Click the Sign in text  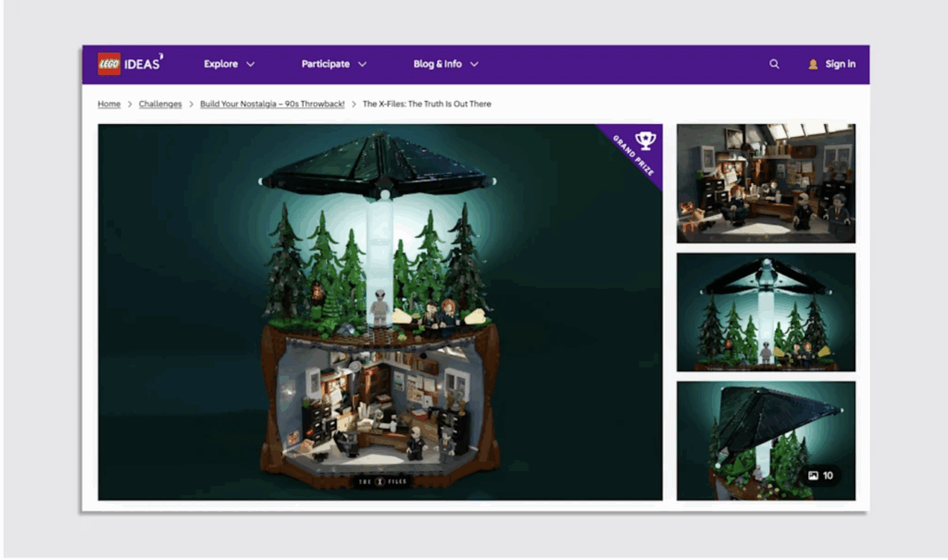(x=841, y=65)
